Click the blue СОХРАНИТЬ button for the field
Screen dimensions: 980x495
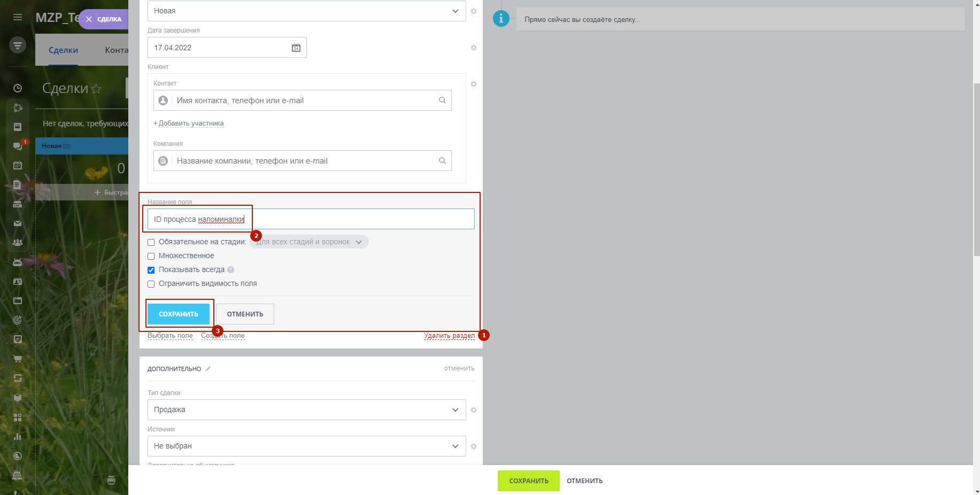pos(179,314)
